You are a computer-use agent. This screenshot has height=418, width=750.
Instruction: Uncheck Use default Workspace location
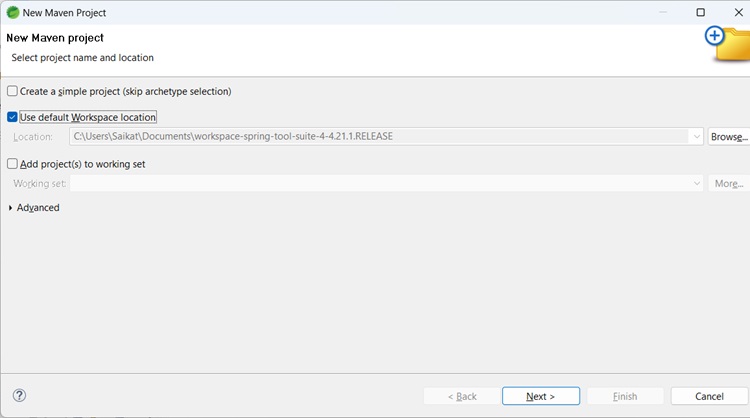12,117
